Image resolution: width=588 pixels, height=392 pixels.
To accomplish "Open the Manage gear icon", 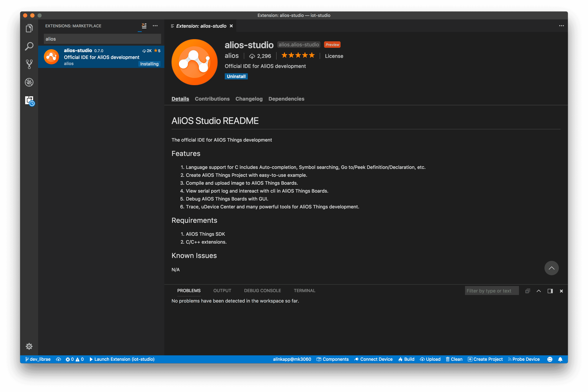I will coord(29,346).
